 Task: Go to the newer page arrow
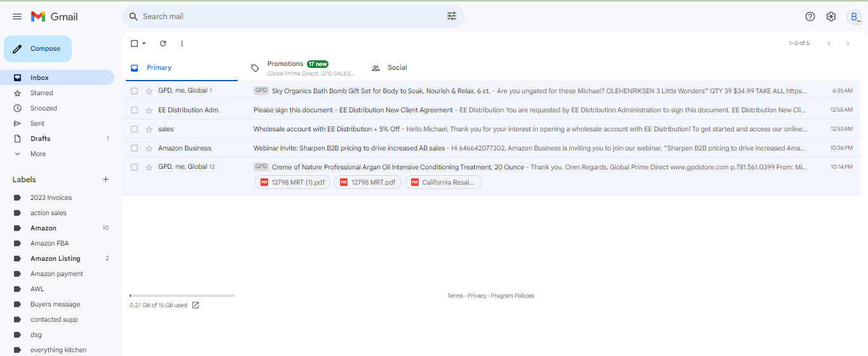[829, 43]
